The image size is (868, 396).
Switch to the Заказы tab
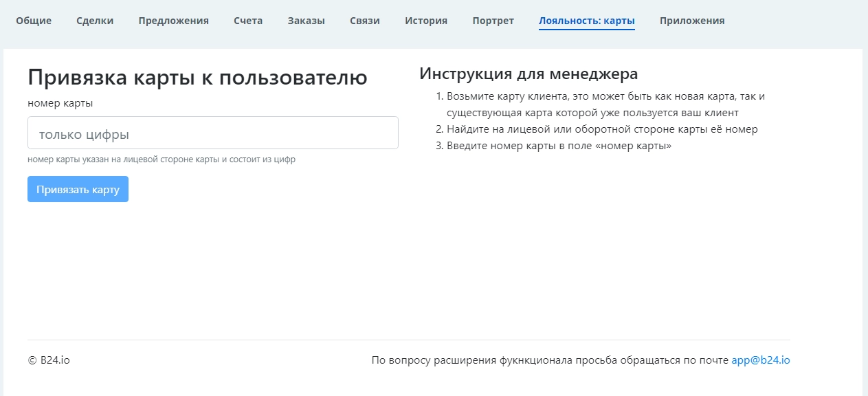pos(307,21)
